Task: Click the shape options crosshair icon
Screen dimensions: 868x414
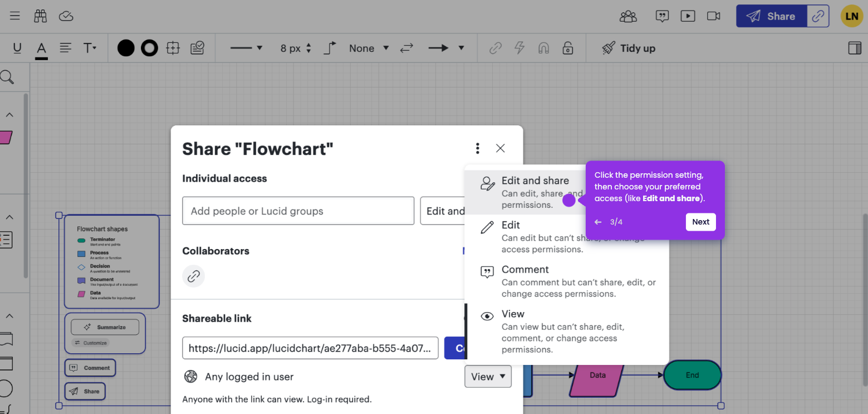Action: [173, 48]
